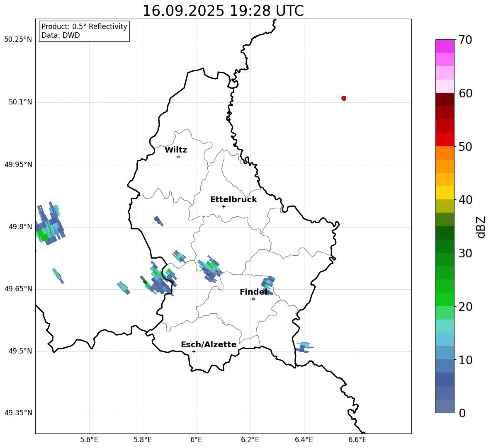Screen dimensions: 491x448
Task: Click the cross marker under Esch/Alzette
Action: coord(194,351)
